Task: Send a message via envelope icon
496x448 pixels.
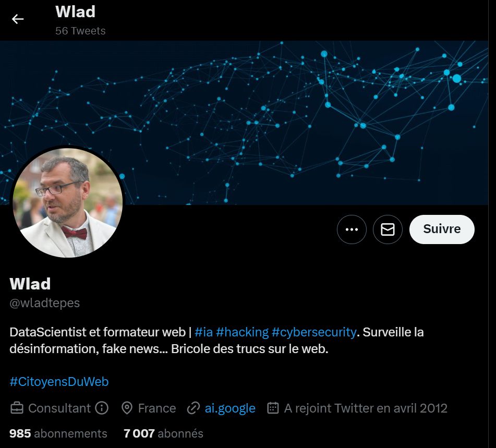Action: [388, 229]
